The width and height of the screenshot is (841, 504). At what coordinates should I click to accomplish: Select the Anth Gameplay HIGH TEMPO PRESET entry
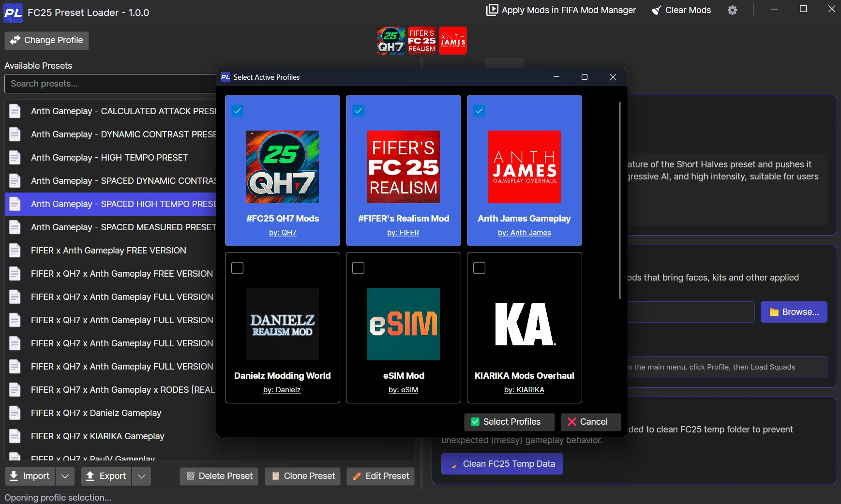tap(109, 157)
